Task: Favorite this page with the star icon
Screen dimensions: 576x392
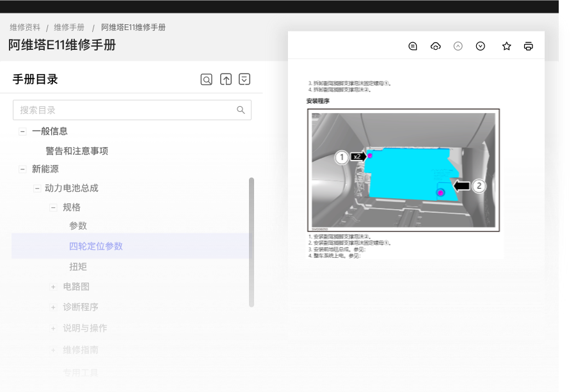Action: pyautogui.click(x=507, y=46)
